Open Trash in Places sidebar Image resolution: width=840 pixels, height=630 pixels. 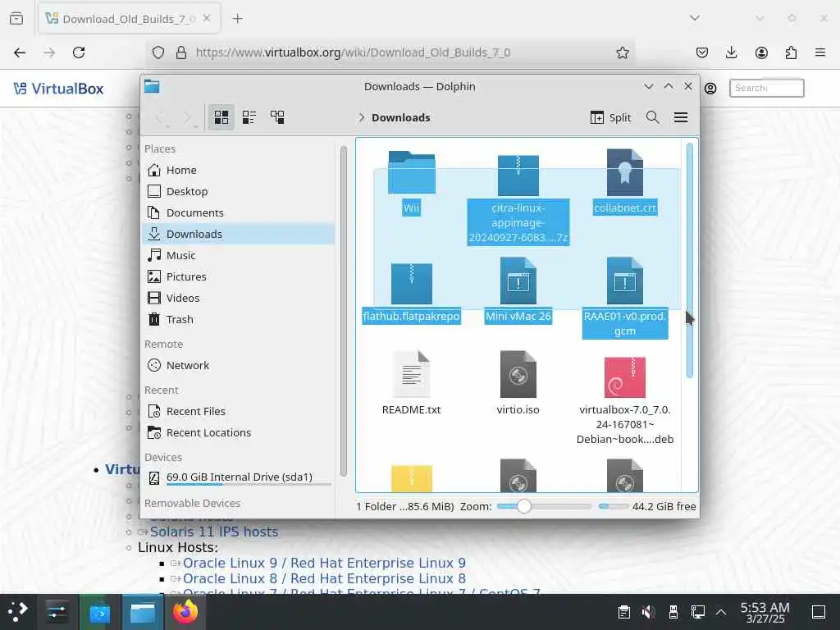click(x=239, y=319)
